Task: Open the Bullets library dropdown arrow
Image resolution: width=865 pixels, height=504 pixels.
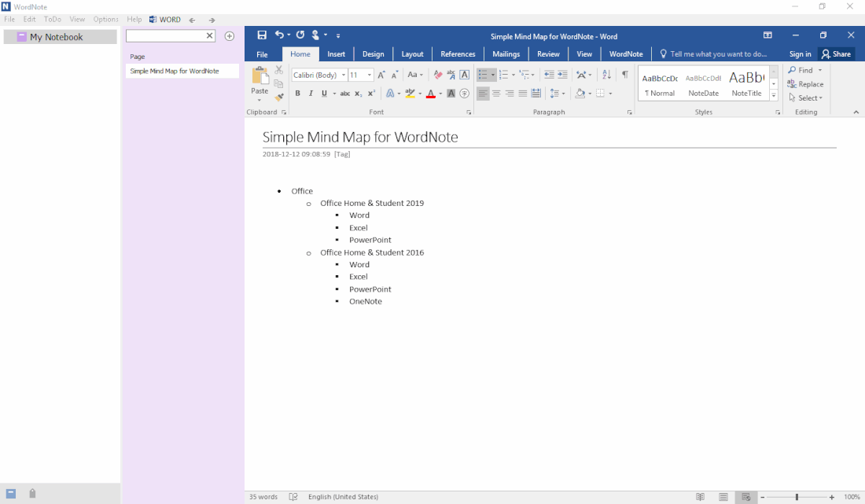Action: click(492, 75)
